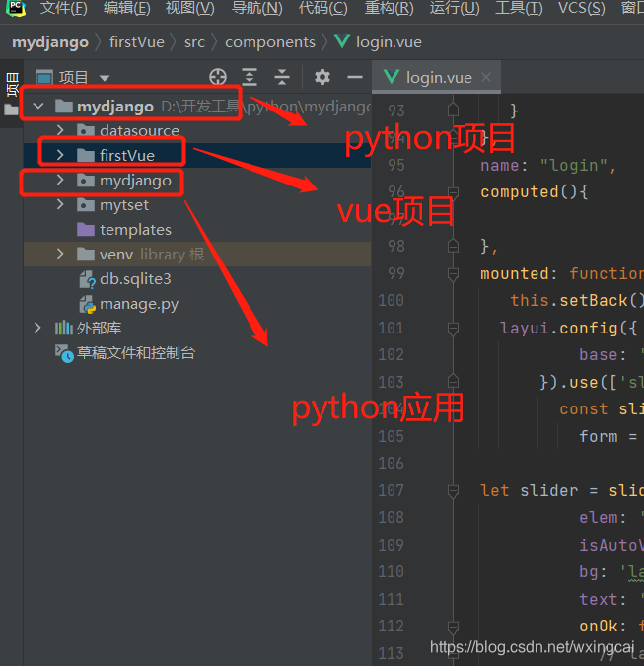The image size is (644, 666).
Task: Click the project view window icon
Action: click(x=44, y=78)
